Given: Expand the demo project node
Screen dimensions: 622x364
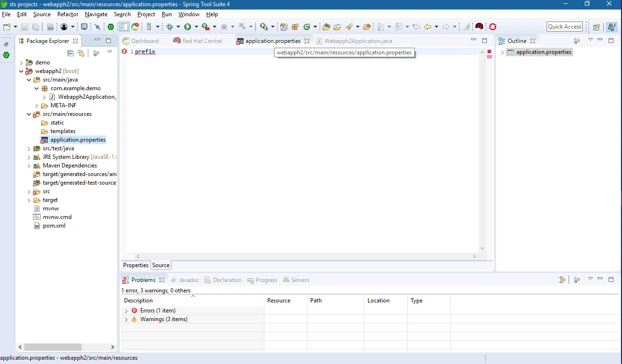Looking at the screenshot, I should pos(21,62).
